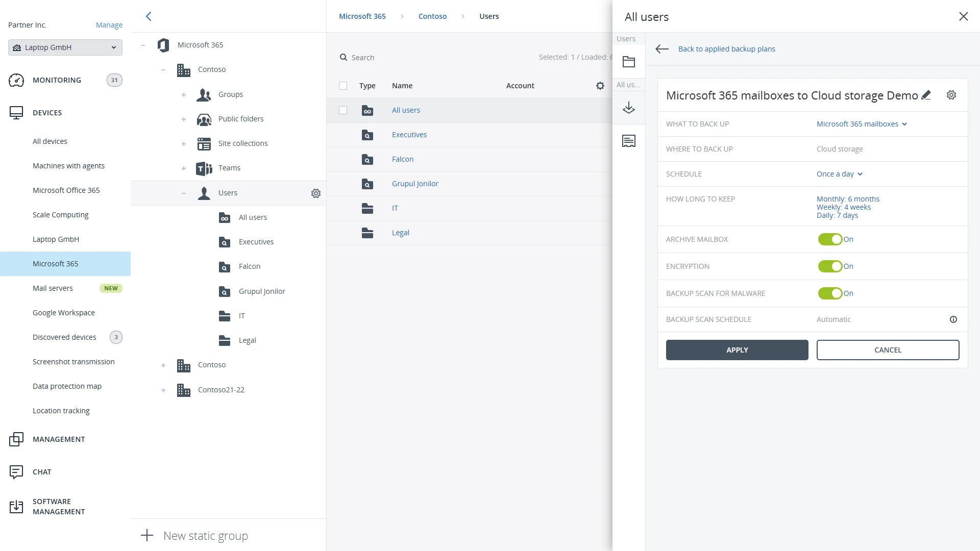Open the backup plan report icon
Image resolution: width=980 pixels, height=551 pixels.
tap(629, 141)
